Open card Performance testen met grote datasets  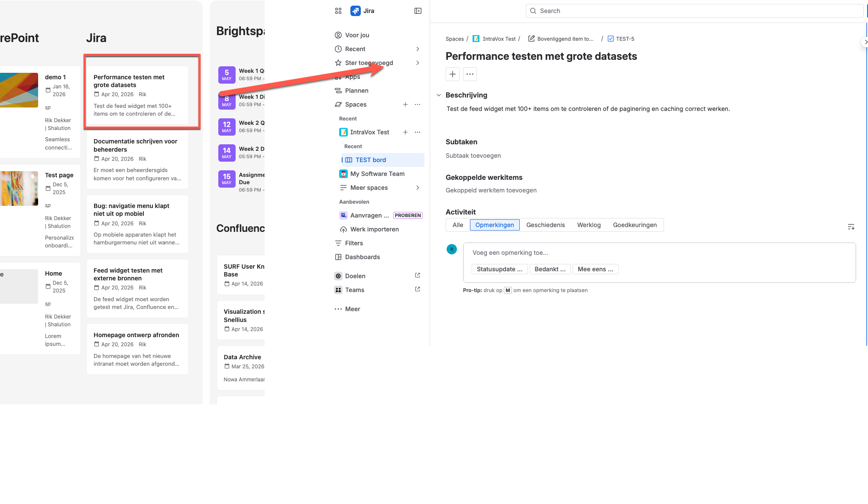(137, 95)
